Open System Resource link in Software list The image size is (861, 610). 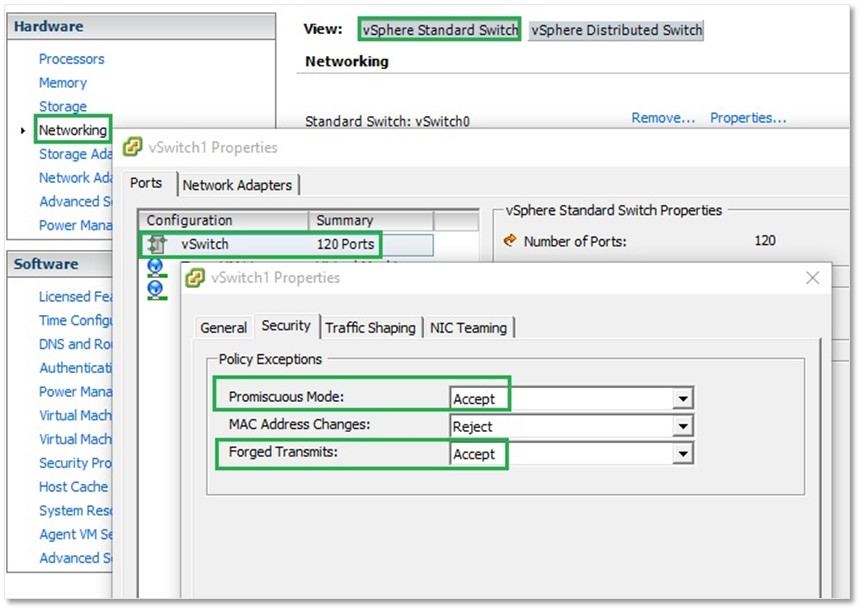coord(75,511)
